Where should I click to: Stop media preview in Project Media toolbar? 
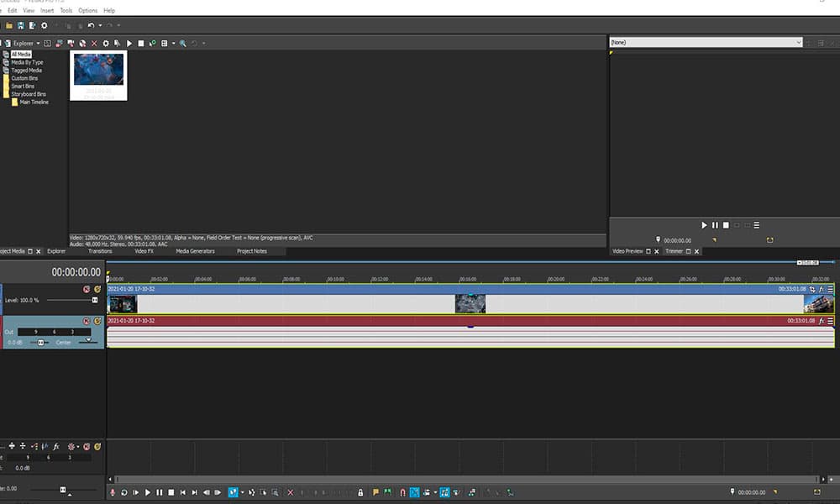[141, 44]
